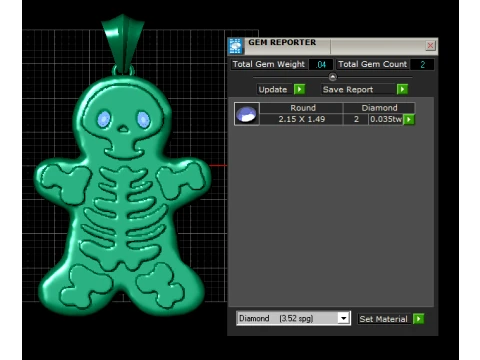
Task: Click the Total Gem Weight value .04
Action: [321, 64]
